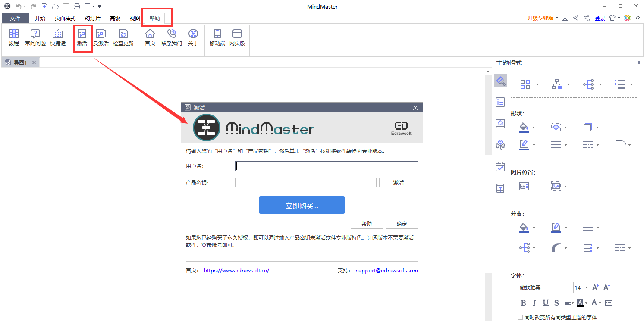Enter full screen mode icon

[565, 18]
